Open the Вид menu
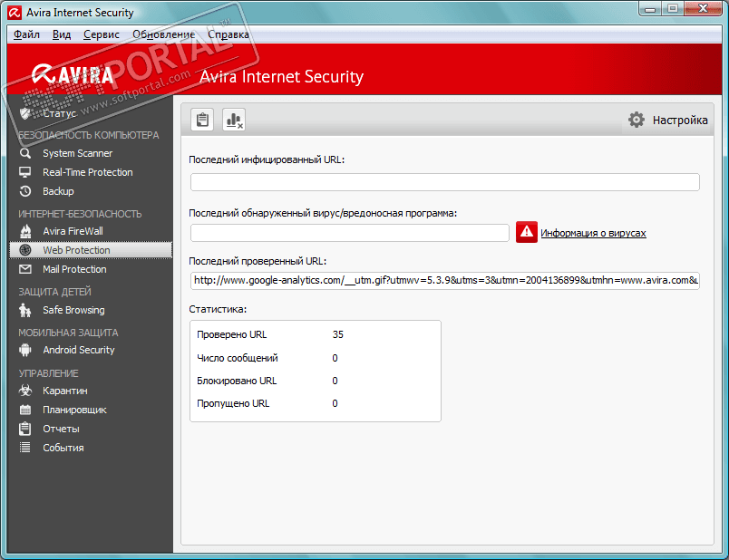This screenshot has width=729, height=560. click(x=62, y=34)
